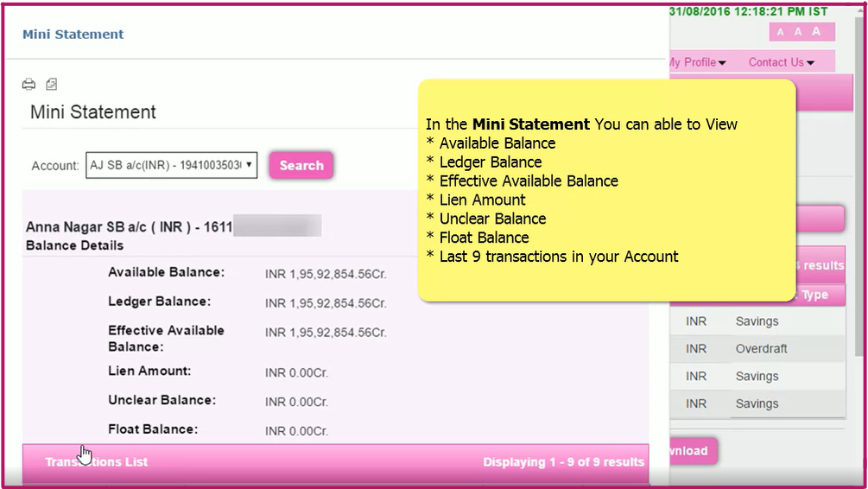Click the Download button
868x489 pixels.
coord(691,451)
